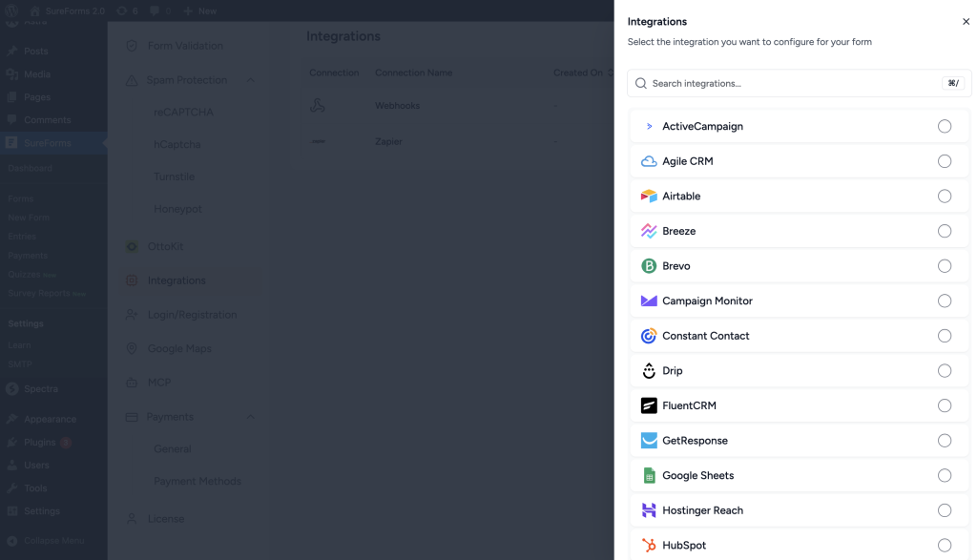The image size is (977, 560).
Task: Sort by the Created On column
Action: (583, 73)
